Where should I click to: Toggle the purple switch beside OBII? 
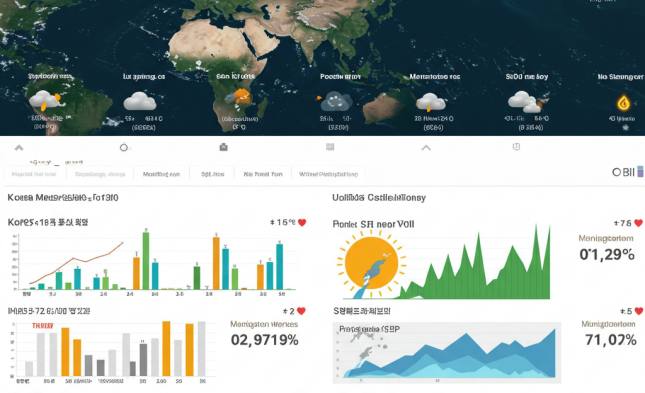(x=640, y=172)
